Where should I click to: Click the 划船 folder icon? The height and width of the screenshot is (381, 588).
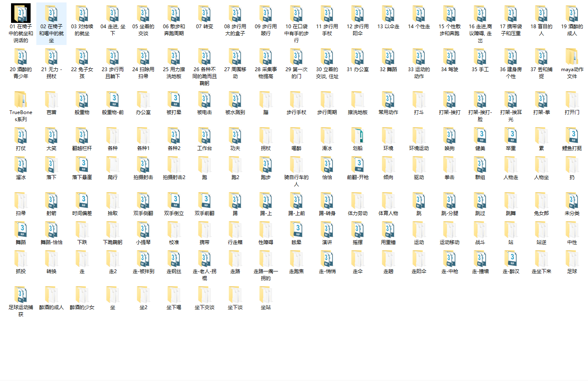[x=358, y=135]
